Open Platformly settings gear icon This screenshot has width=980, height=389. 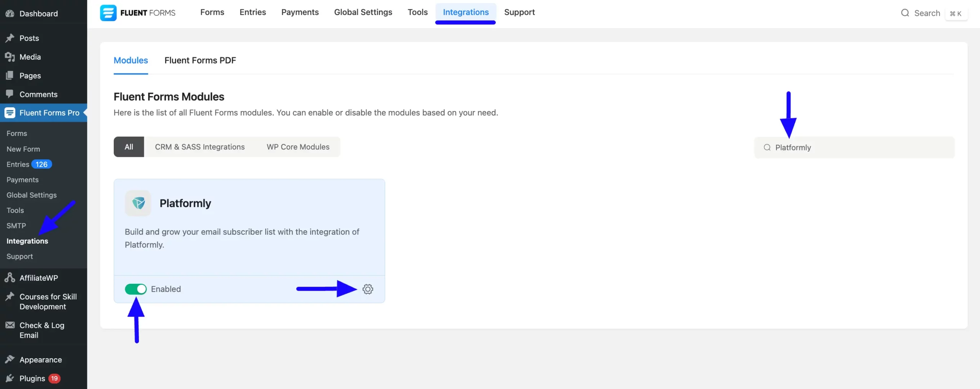pos(367,289)
